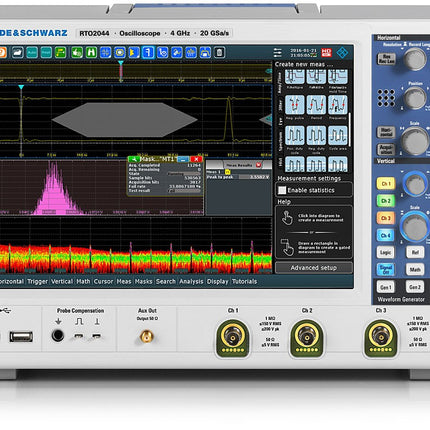
Task: Click the Rohde & Schwarz diamond logo icon
Action: point(342,52)
